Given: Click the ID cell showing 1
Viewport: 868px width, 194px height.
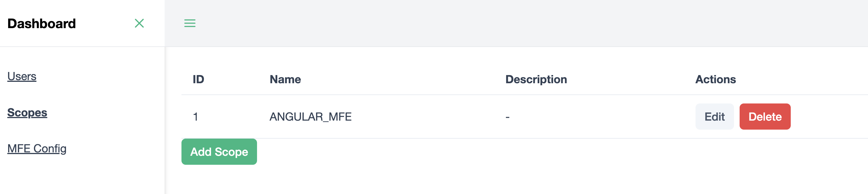Looking at the screenshot, I should pos(196,117).
